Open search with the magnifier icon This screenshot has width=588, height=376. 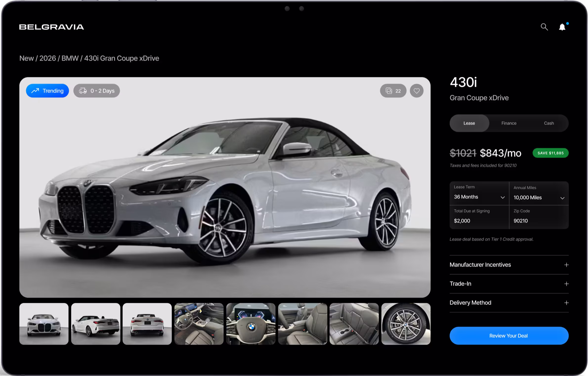click(x=544, y=27)
